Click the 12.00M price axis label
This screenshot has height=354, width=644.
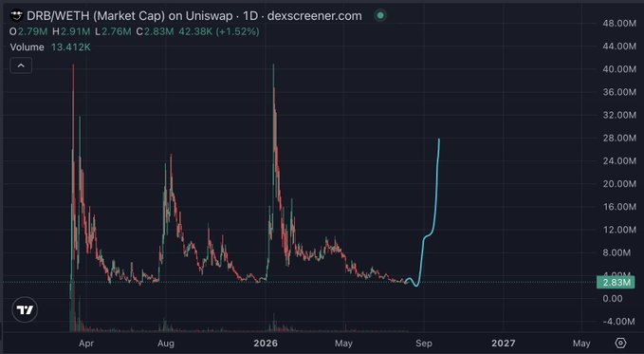tap(619, 230)
